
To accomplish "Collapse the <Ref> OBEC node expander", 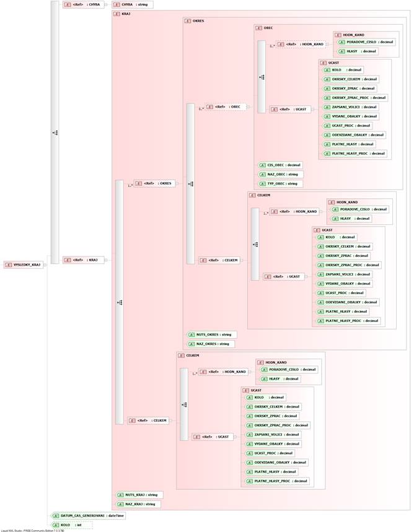I will [248, 107].
